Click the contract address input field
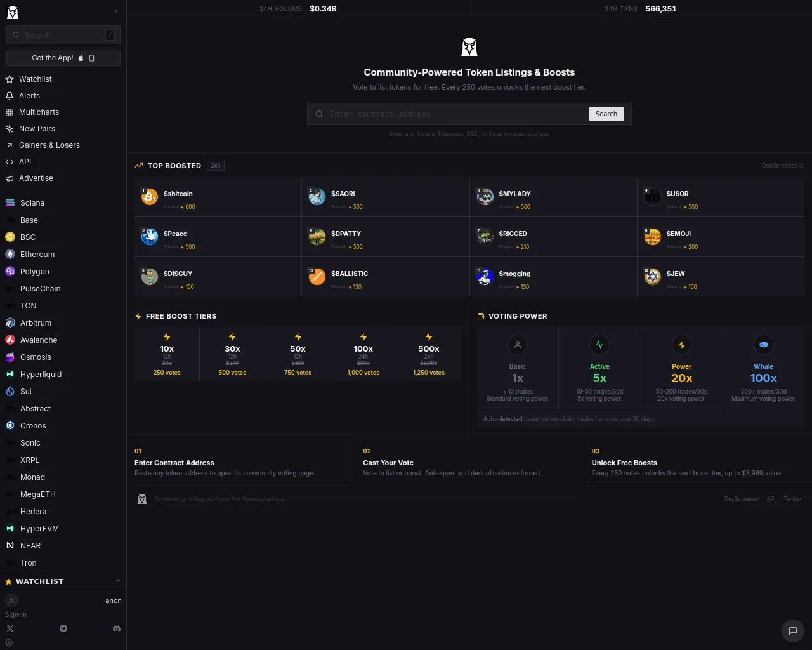Screen dimensions: 812x650 coord(457,114)
